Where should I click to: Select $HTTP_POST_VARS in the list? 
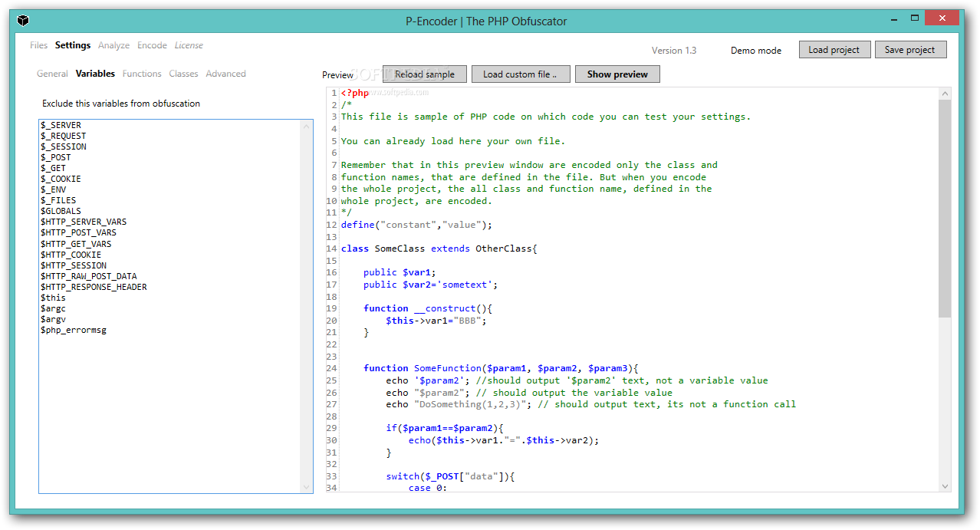coord(79,232)
